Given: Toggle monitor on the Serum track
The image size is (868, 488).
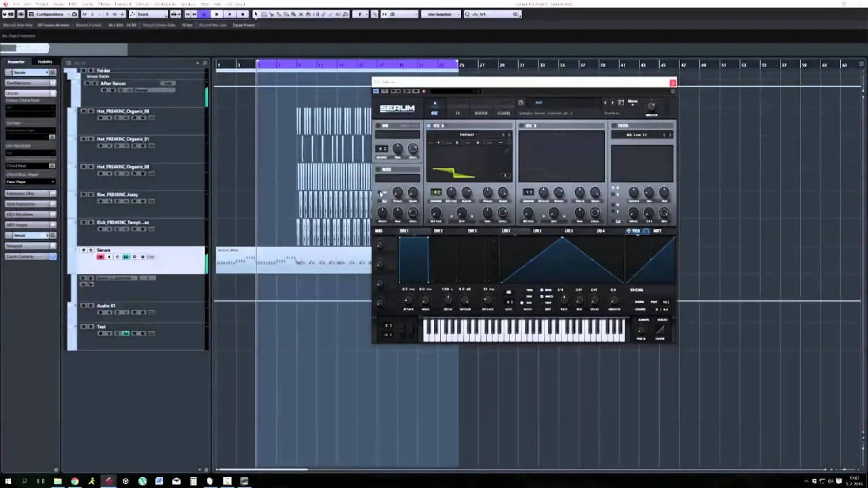Looking at the screenshot, I should pos(108,257).
